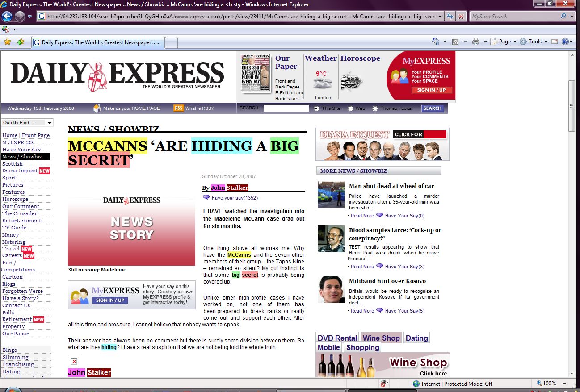The width and height of the screenshot is (580, 392).
Task: Open the Favorites Center star icon
Action: (7, 42)
